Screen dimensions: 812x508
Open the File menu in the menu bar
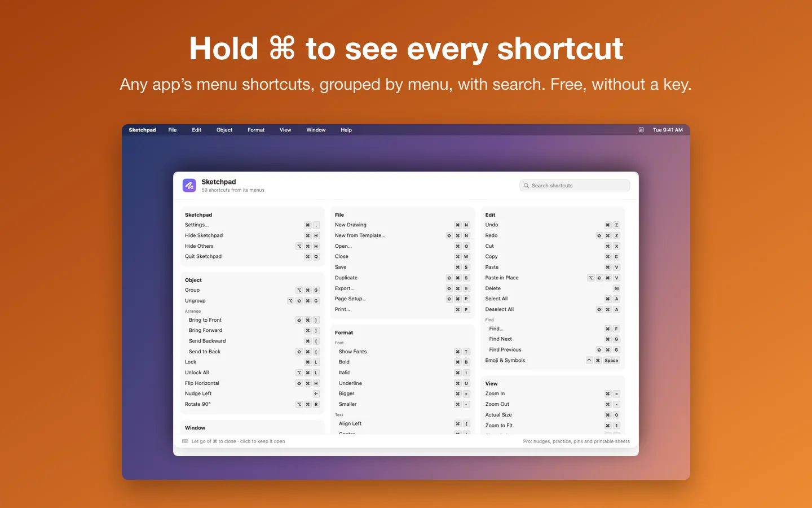173,130
